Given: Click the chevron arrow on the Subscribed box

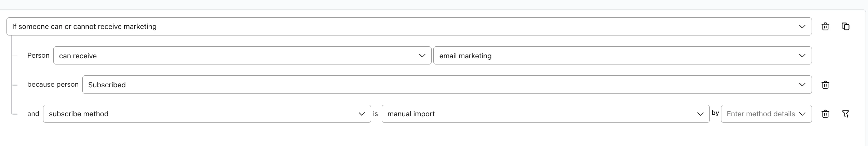Looking at the screenshot, I should 802,85.
